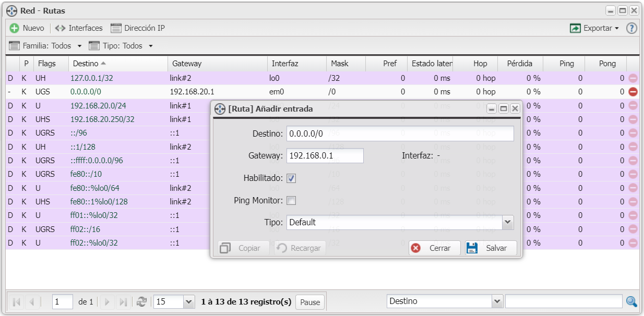Open the Dirección IP toolbar item
The image size is (644, 316).
coord(138,28)
